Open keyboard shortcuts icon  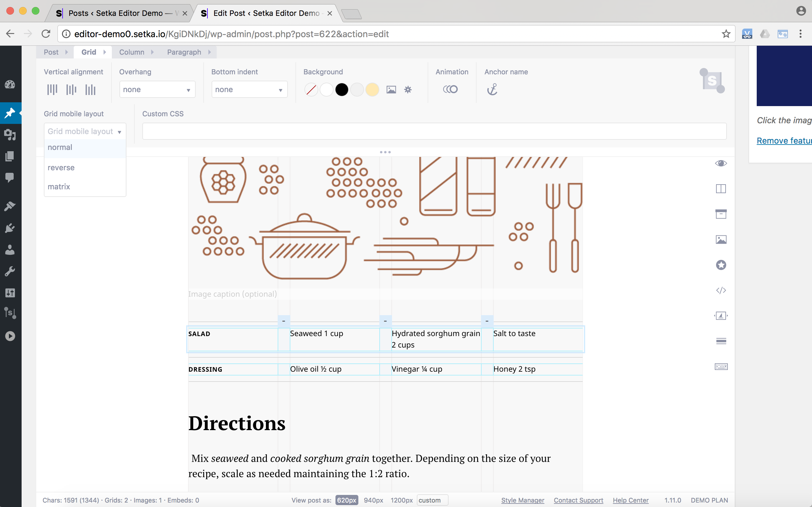pos(721,367)
